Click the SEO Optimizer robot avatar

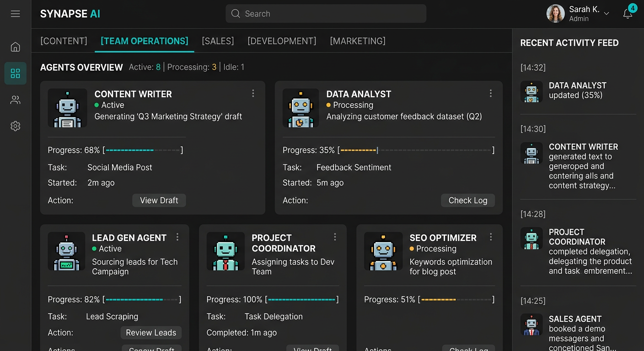(383, 252)
